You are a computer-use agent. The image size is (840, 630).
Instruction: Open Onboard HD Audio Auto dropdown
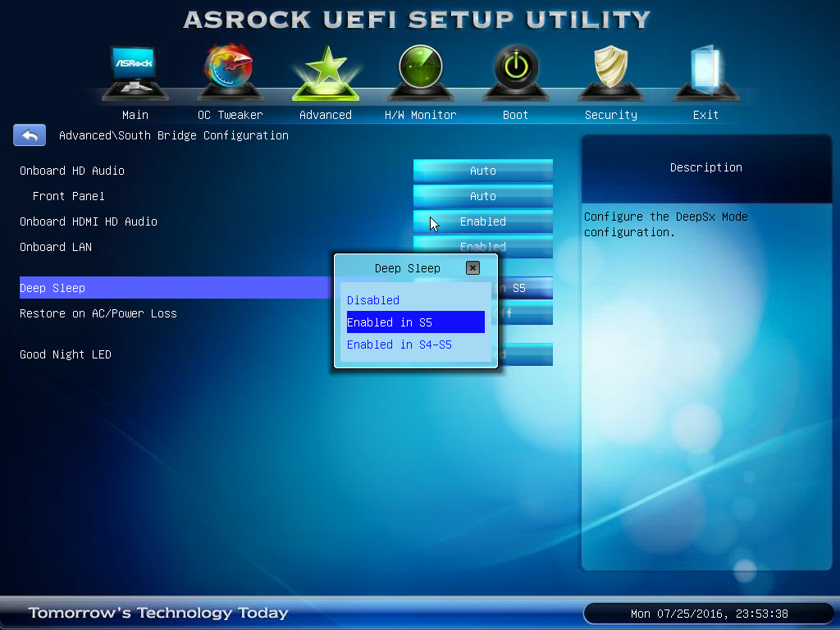(x=482, y=171)
